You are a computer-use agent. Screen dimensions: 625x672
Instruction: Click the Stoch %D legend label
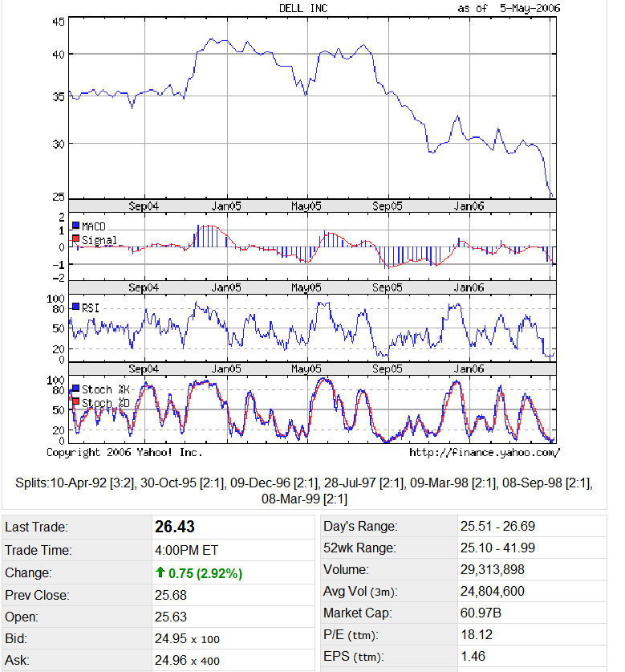105,403
